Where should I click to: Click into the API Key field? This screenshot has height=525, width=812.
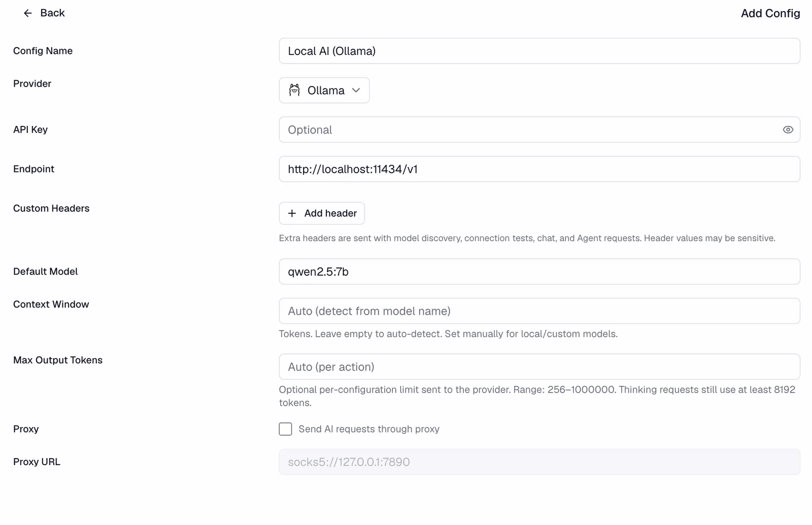(539, 130)
